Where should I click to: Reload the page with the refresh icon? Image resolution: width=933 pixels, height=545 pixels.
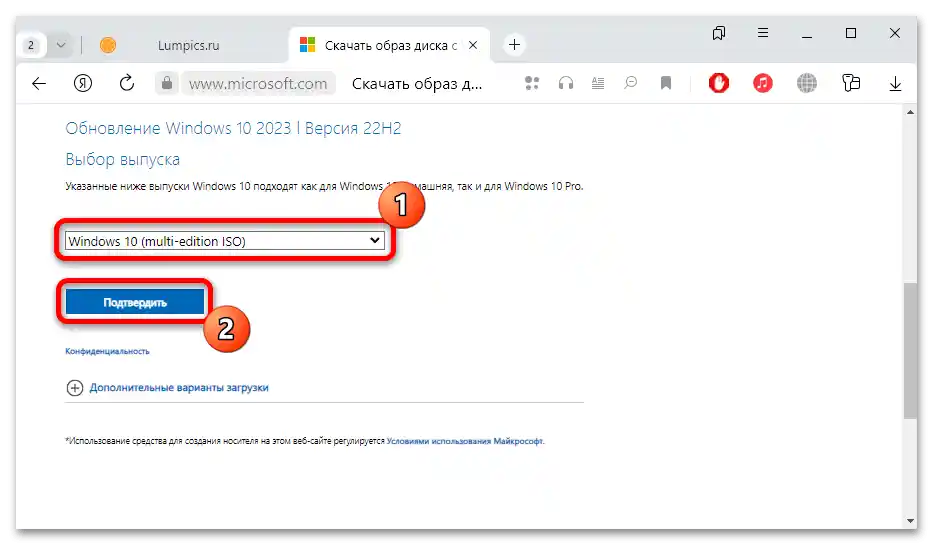(x=126, y=83)
